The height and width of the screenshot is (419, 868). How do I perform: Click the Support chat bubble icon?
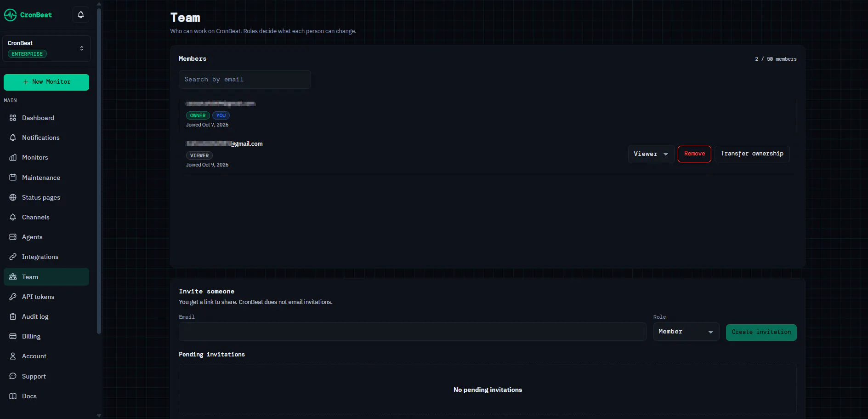tap(13, 376)
